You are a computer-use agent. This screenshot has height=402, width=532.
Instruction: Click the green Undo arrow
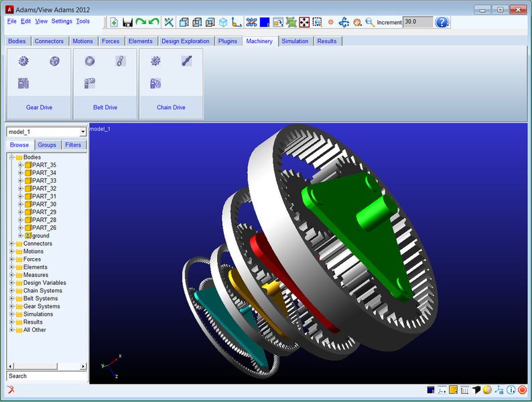click(x=153, y=22)
